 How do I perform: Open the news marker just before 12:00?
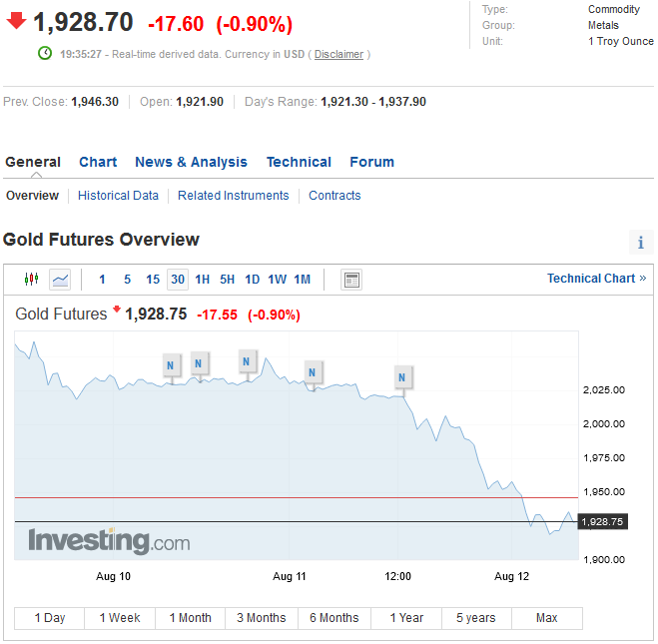pos(401,377)
